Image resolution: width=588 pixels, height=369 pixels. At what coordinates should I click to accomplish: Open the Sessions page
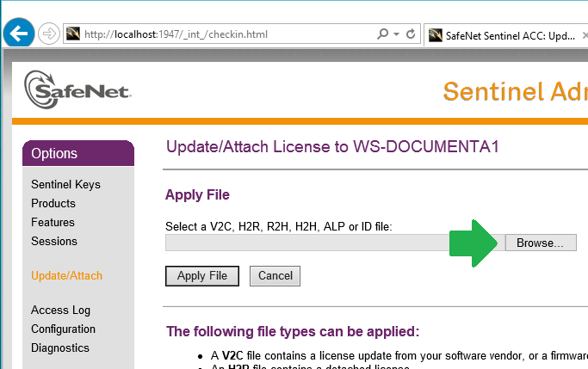pyautogui.click(x=54, y=241)
